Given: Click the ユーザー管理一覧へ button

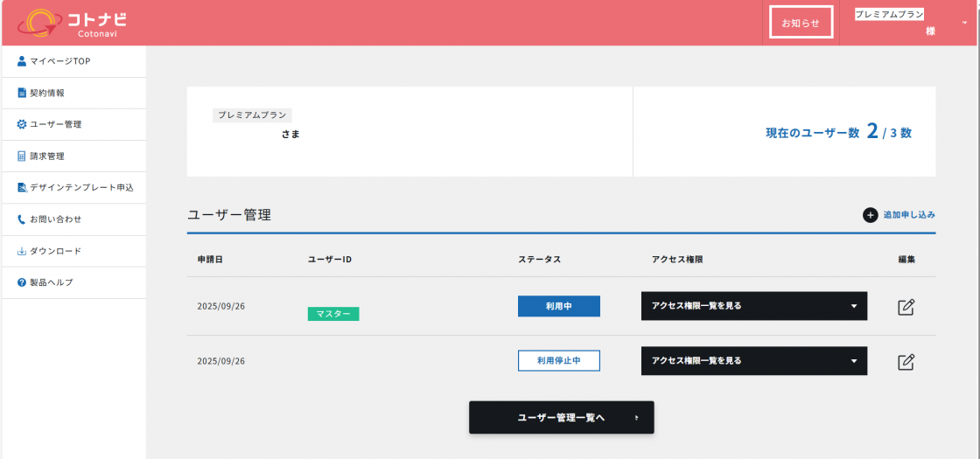Looking at the screenshot, I should (x=561, y=418).
